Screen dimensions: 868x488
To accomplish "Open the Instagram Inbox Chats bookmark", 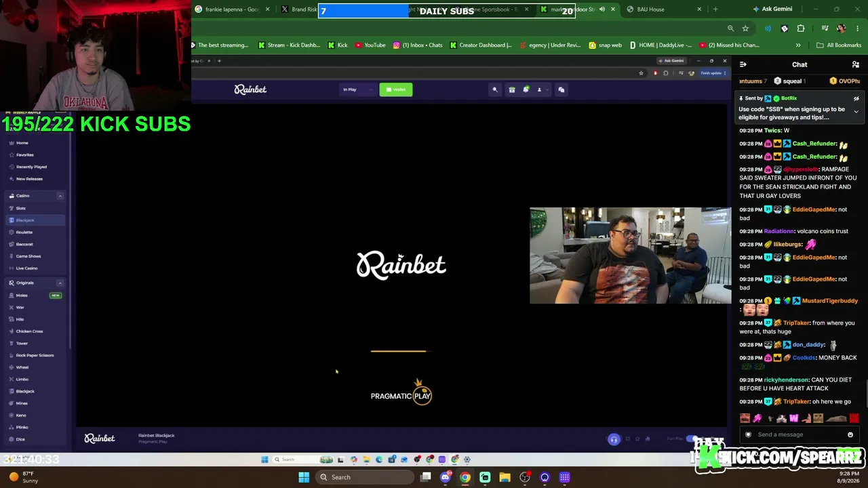I will [417, 45].
